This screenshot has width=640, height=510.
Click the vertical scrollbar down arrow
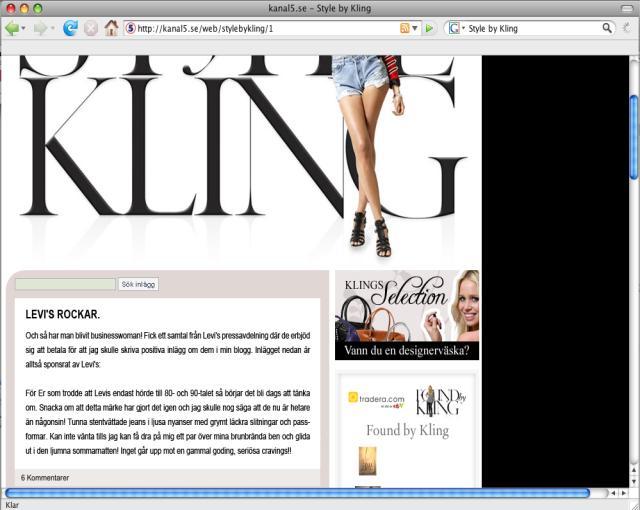634,482
